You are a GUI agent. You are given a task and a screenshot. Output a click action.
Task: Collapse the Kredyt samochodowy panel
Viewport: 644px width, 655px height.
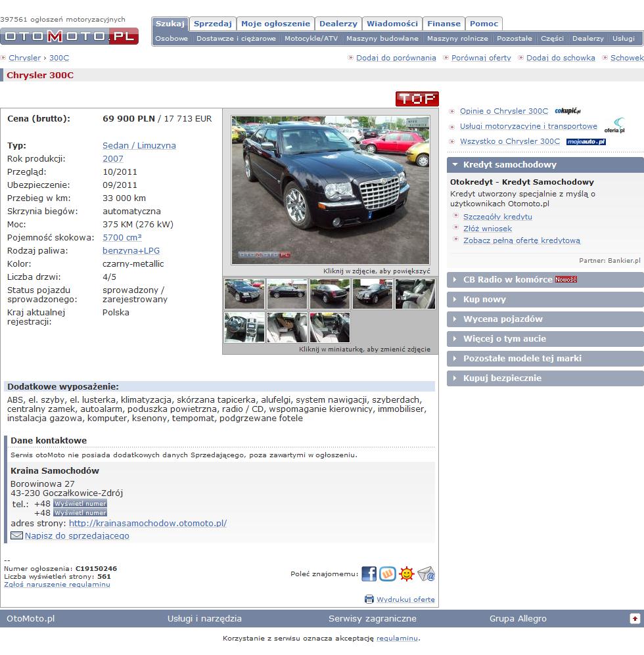pos(545,165)
